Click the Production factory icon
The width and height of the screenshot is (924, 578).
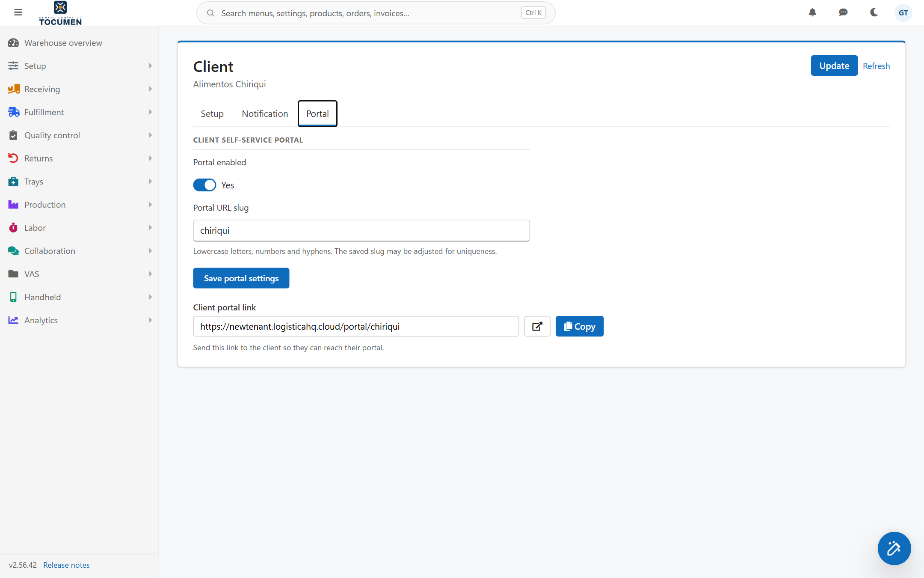tap(13, 205)
